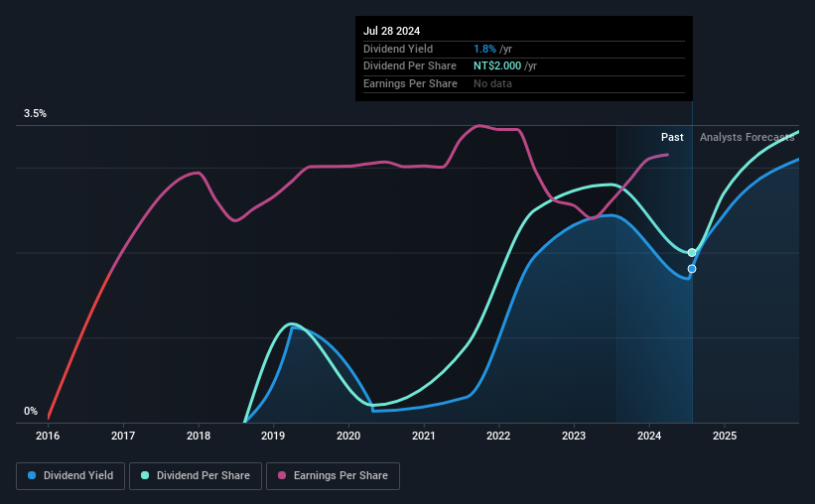Click the 2019 x-axis label

[273, 436]
